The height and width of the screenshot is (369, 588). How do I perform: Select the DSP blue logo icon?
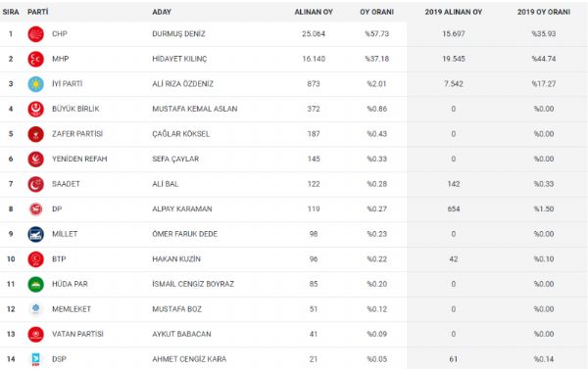tap(35, 359)
